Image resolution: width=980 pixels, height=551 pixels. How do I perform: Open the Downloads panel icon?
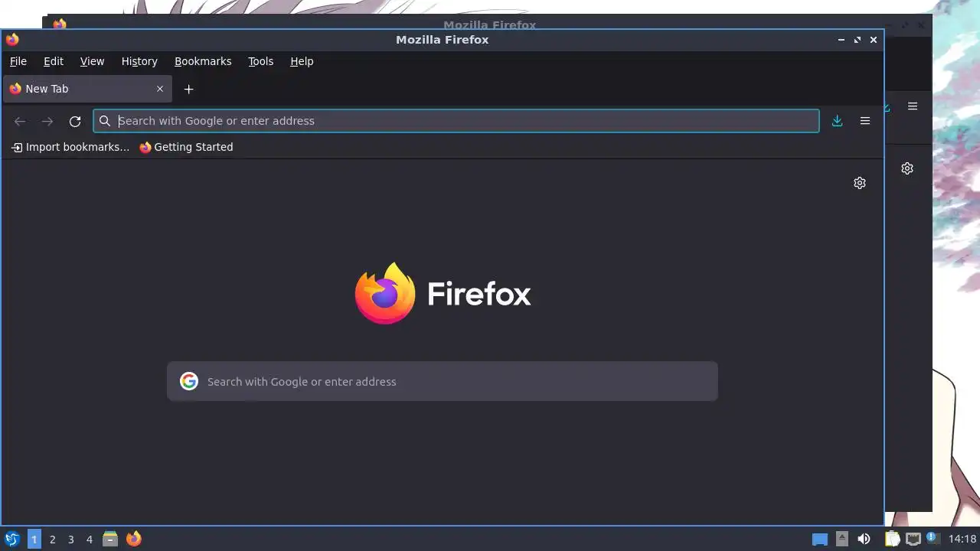838,121
